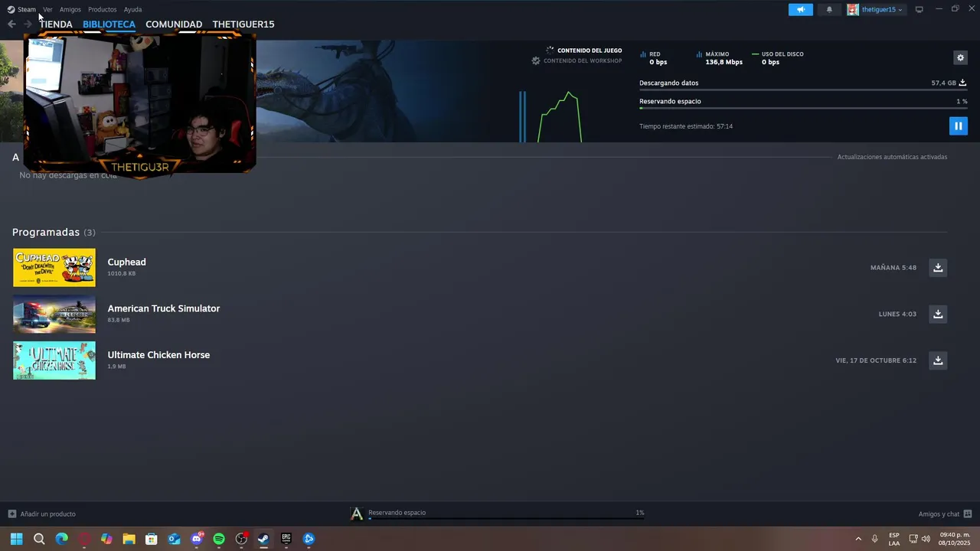Open the Ayuda menu

click(132, 9)
